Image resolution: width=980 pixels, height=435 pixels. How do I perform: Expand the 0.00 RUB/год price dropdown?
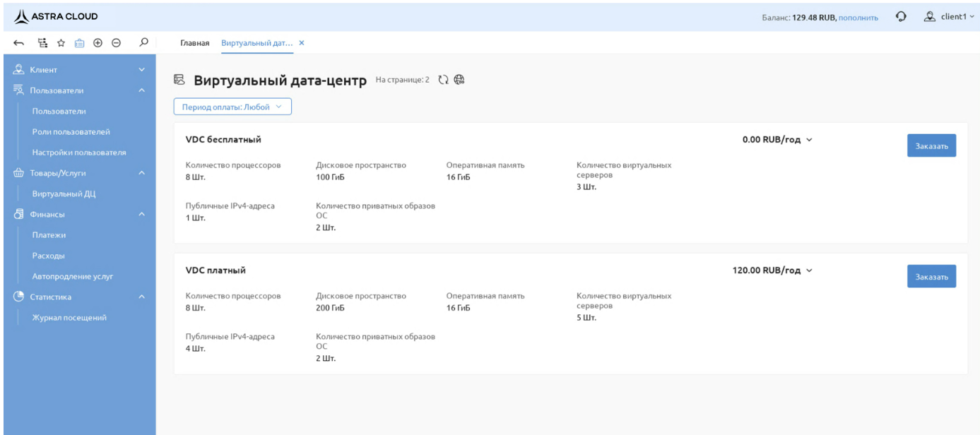click(777, 140)
